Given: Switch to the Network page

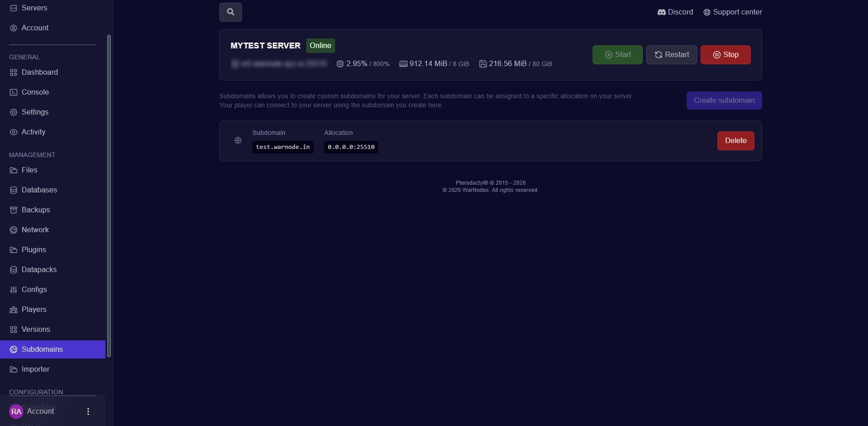Looking at the screenshot, I should click(x=52, y=230).
